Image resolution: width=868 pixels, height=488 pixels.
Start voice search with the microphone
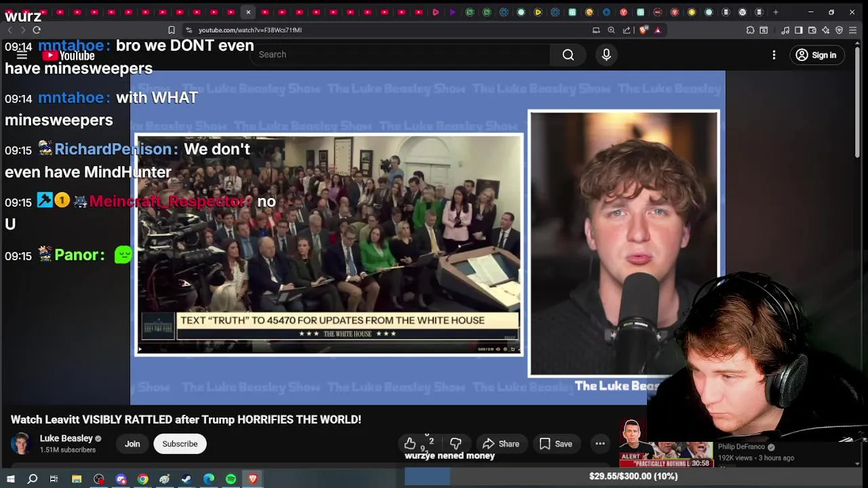click(606, 55)
